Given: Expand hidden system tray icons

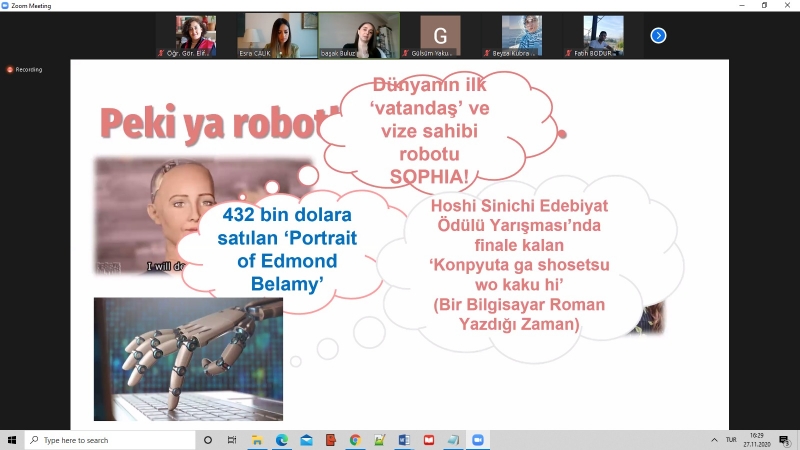Looking at the screenshot, I should coord(714,440).
